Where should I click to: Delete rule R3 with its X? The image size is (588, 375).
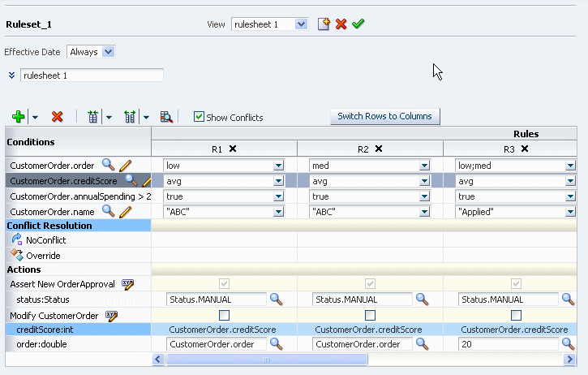pyautogui.click(x=525, y=149)
